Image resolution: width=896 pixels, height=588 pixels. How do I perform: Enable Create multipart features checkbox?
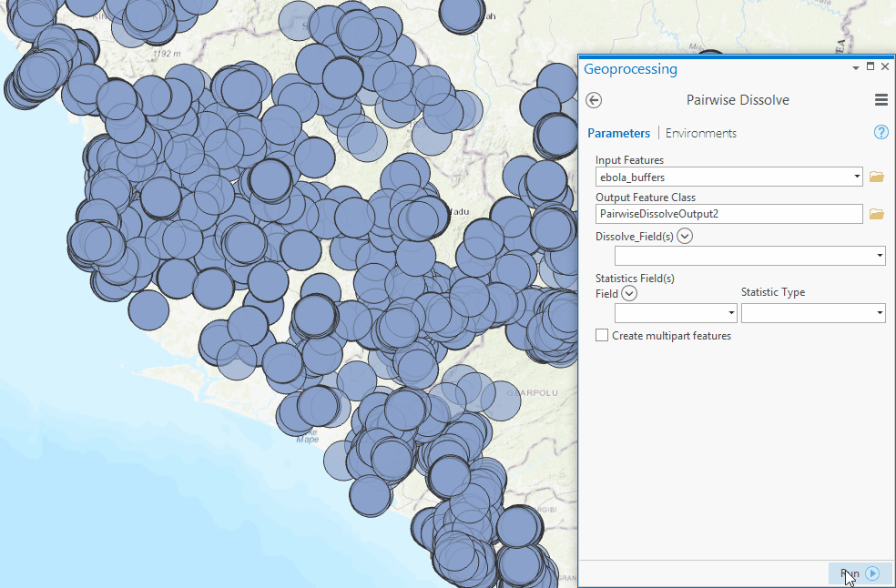point(602,336)
